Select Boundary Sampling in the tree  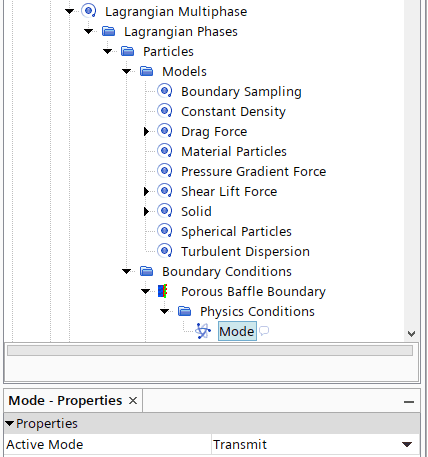241,92
